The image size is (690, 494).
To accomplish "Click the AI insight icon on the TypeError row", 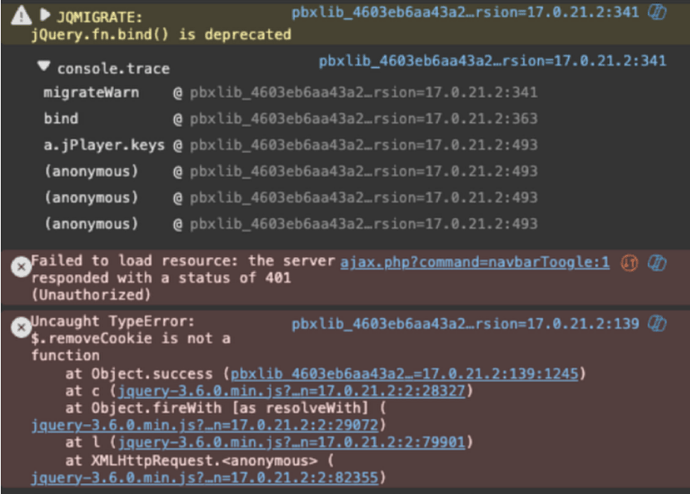I will tap(657, 325).
